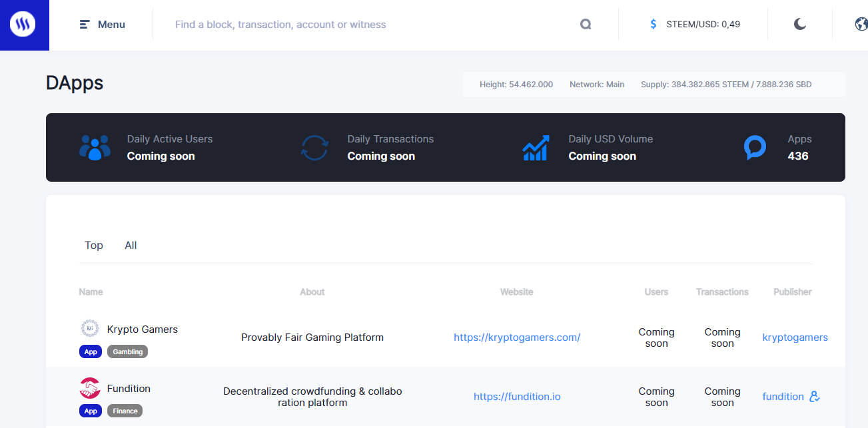Click the Users column header
Viewport: 868px width, 428px height.
click(x=656, y=292)
